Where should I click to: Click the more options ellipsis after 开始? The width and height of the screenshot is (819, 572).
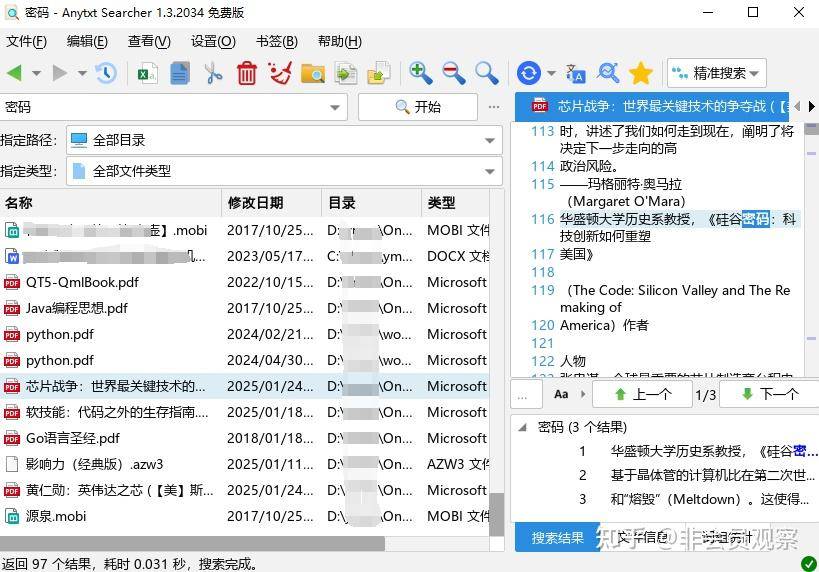point(494,107)
